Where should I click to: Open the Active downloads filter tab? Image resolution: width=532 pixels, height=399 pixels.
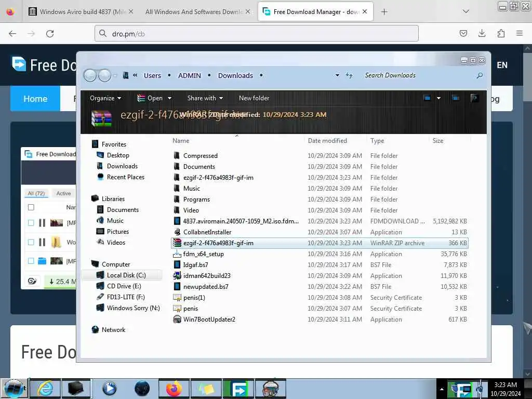pos(63,193)
